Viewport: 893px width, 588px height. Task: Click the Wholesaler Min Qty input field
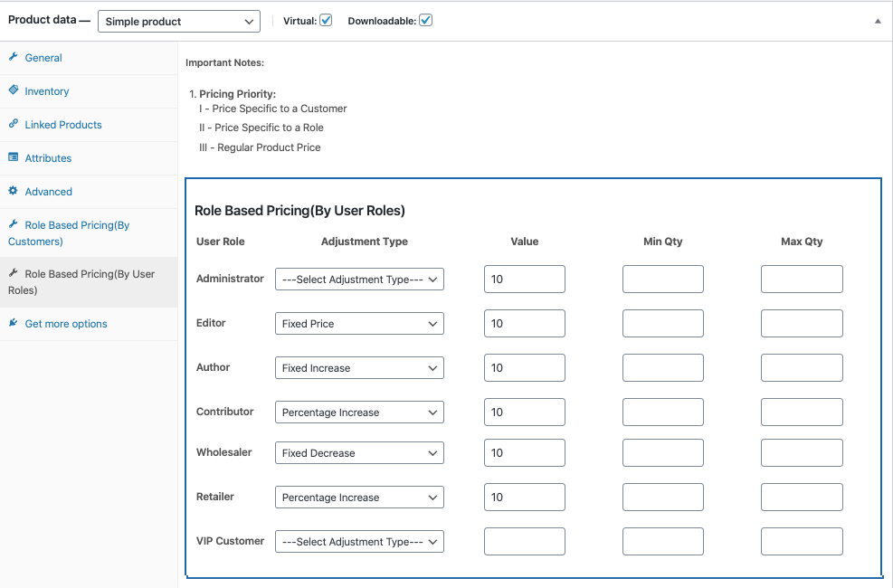coord(661,452)
